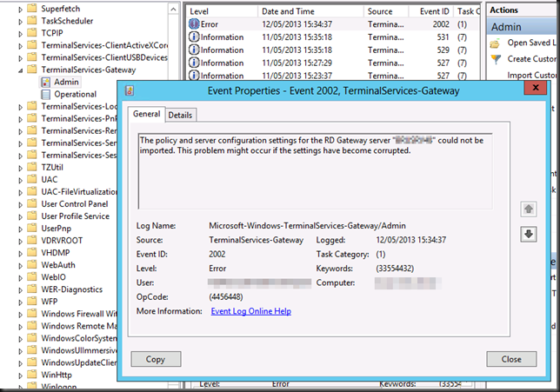Sort events by Date and Time column header
560x392 pixels.
click(310, 11)
